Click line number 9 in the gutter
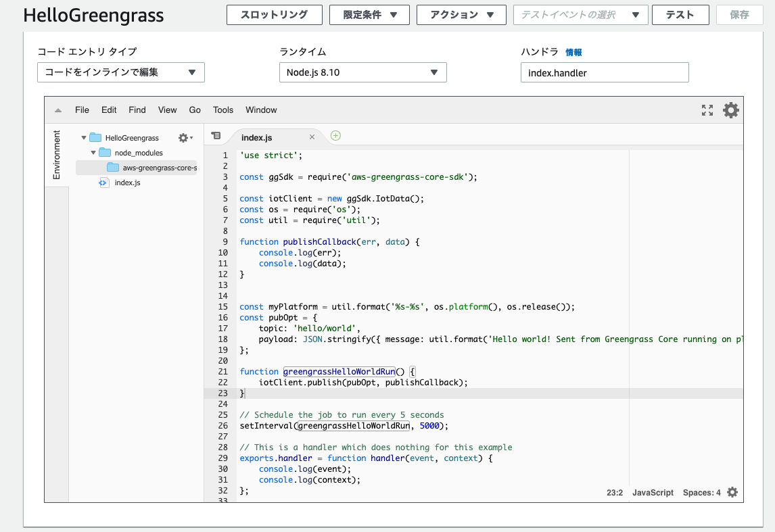775x532 pixels. (x=225, y=241)
